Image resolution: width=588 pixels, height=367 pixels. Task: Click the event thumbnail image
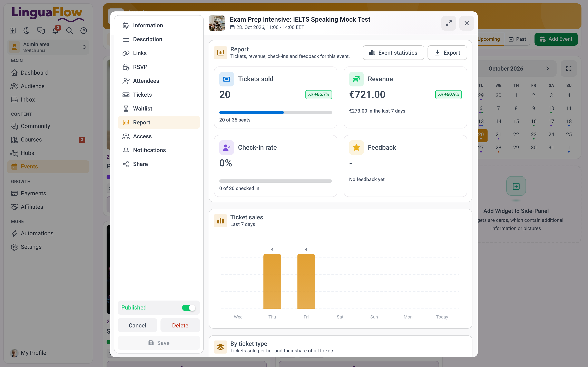(217, 23)
